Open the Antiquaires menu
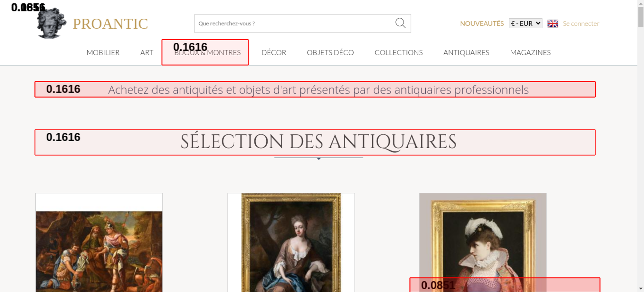The image size is (644, 292). coord(466,52)
